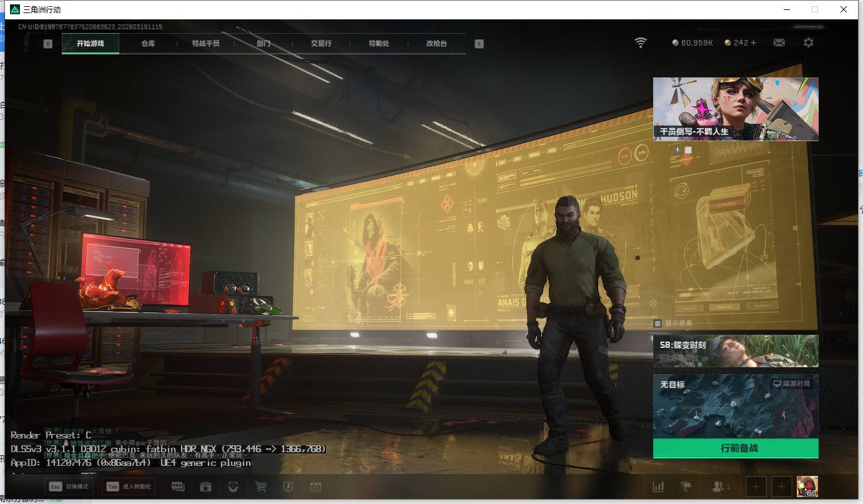Viewport: 863px width, 504px height.
Task: Open settings via the gear icon
Action: 809,42
